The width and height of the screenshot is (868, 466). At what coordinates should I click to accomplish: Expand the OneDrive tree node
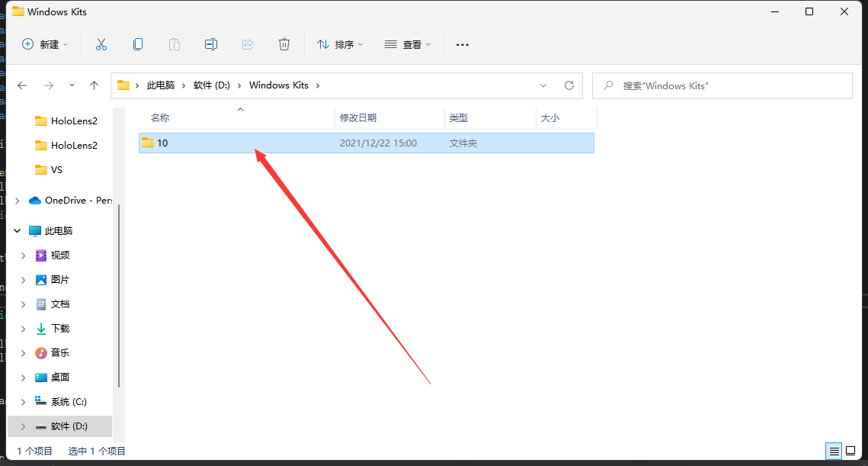click(x=18, y=201)
